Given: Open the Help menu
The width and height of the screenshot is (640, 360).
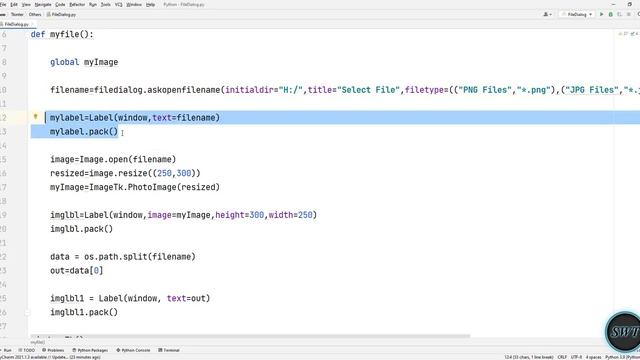Looking at the screenshot, I should point(150,4).
